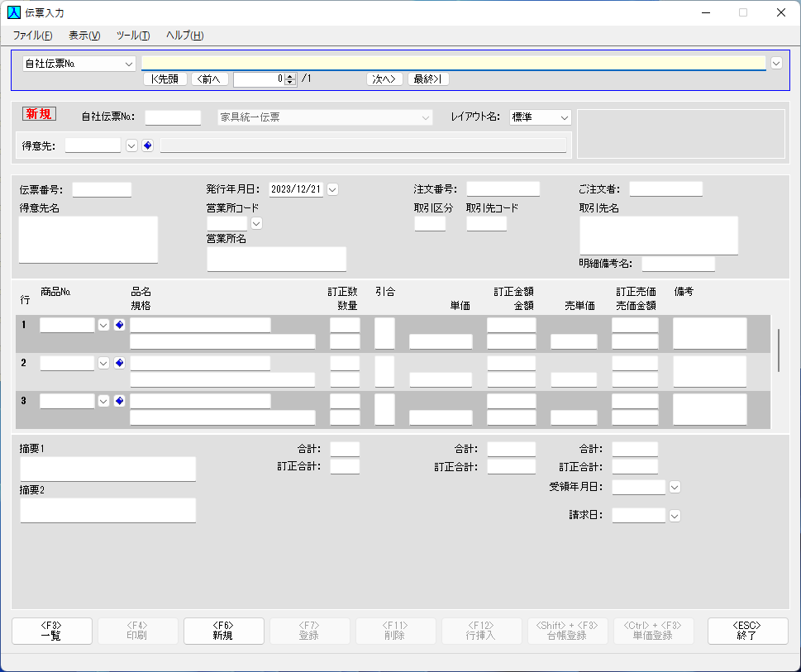This screenshot has height=672, width=801.
Task: Open the 表示(V) menu
Action: click(x=84, y=36)
